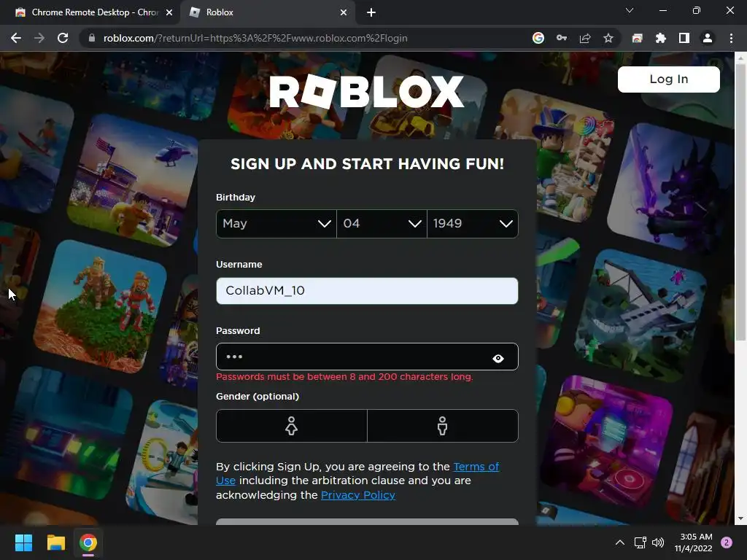Expand the birthday month dropdown showing May
The image size is (747, 560).
point(276,223)
